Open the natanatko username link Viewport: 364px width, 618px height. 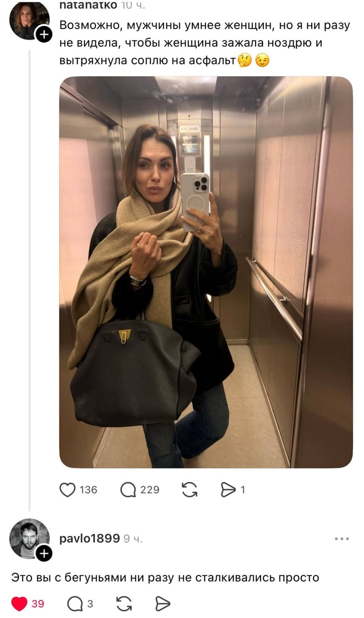88,5
